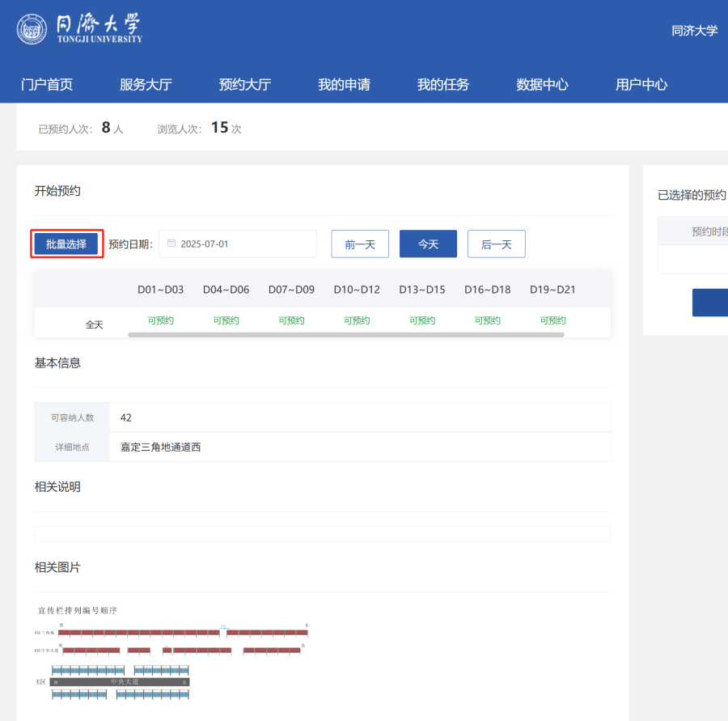Navigate to 我的申请 page
The height and width of the screenshot is (721, 728).
click(344, 84)
